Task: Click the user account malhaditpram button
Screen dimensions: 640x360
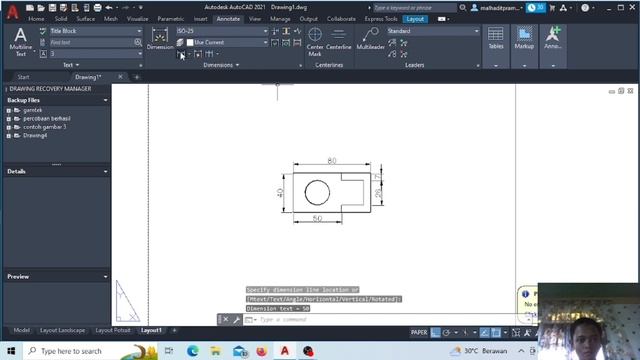Action: tap(497, 8)
